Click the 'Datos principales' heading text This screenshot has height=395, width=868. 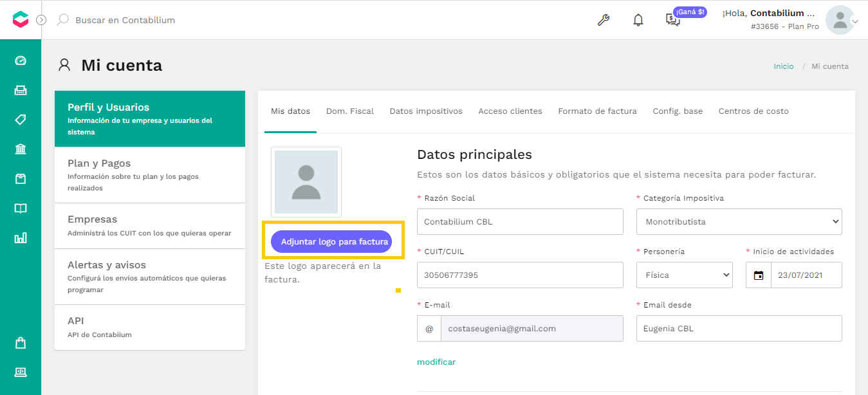(x=474, y=154)
